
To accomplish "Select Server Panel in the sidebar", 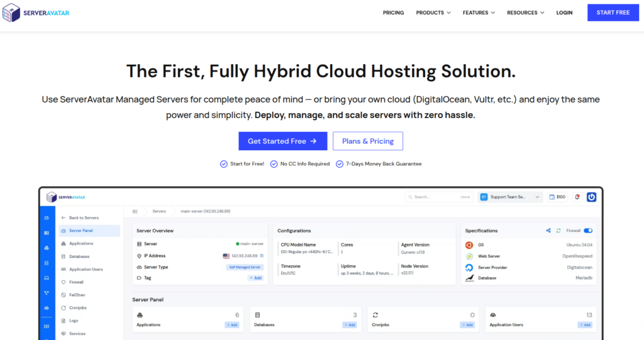I will (x=89, y=231).
